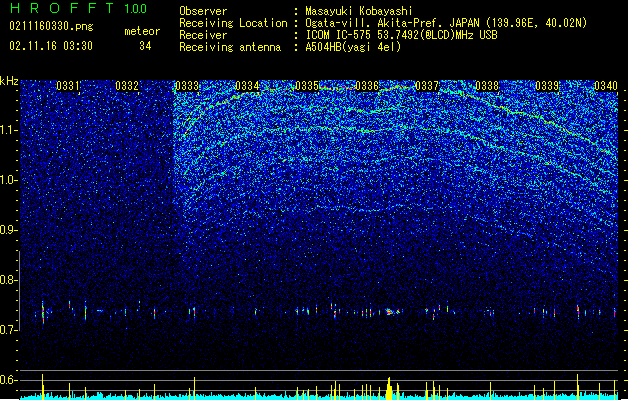Click the 1.0 kHz axis label
This screenshot has width=629, height=400.
(x=9, y=180)
